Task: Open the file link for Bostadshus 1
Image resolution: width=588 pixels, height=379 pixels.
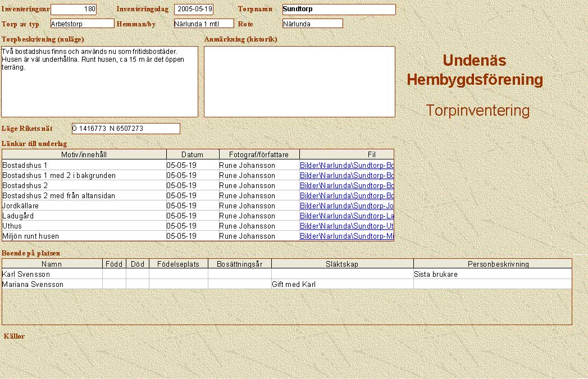Action: tap(347, 166)
